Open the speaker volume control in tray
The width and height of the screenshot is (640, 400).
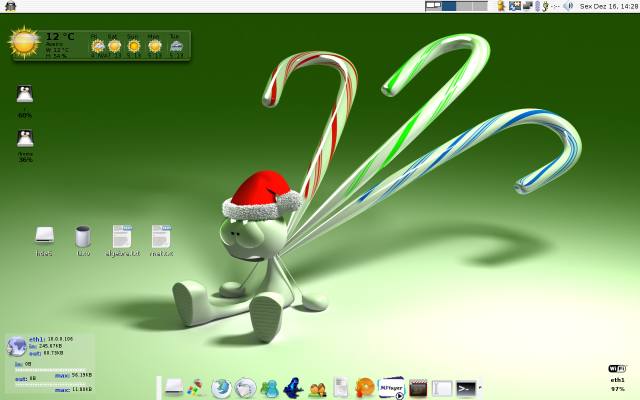568,6
